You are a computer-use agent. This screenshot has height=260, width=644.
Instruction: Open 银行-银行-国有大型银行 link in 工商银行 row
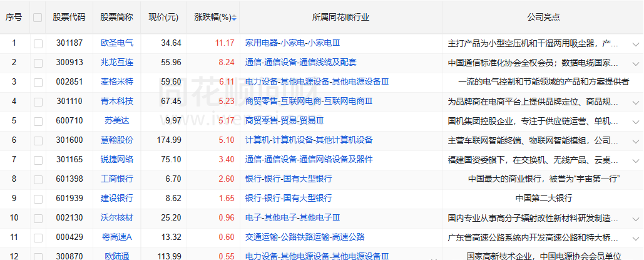tap(289, 179)
